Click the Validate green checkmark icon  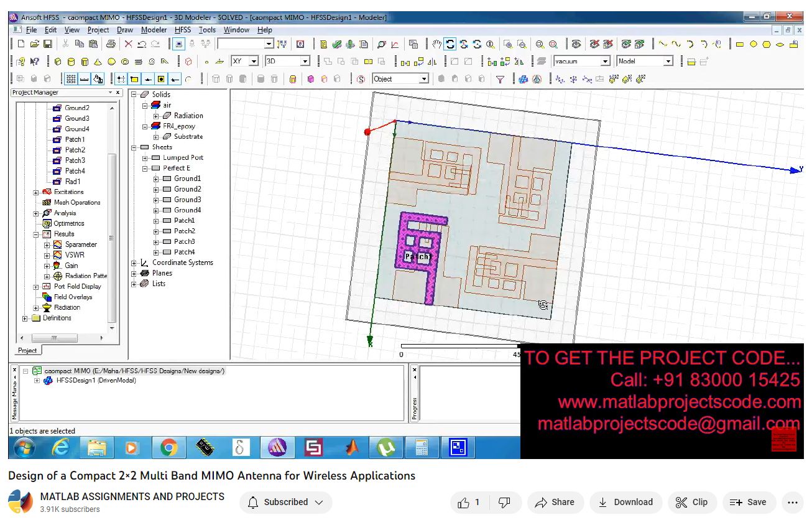pyautogui.click(x=336, y=44)
